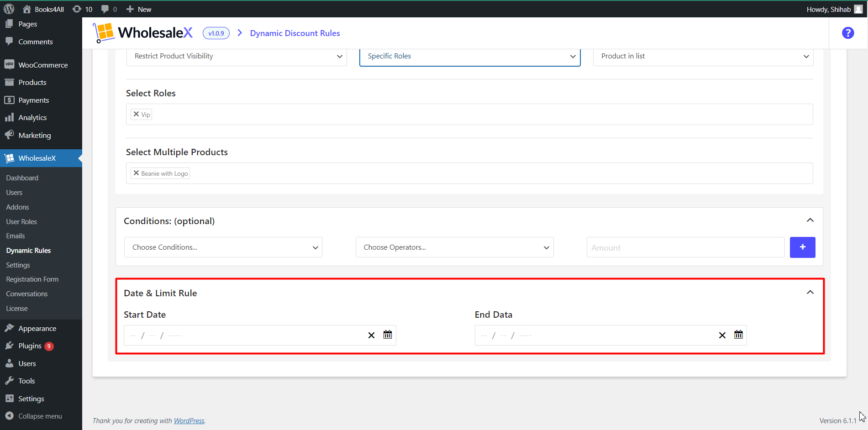Open the Appearance brush icon
Screen dimensions: 868x430
(9, 328)
